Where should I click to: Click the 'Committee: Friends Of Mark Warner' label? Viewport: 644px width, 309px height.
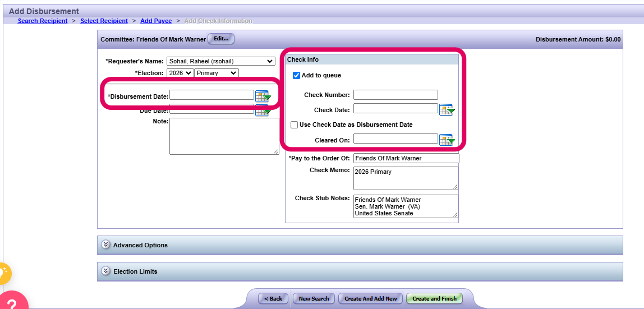pos(153,40)
